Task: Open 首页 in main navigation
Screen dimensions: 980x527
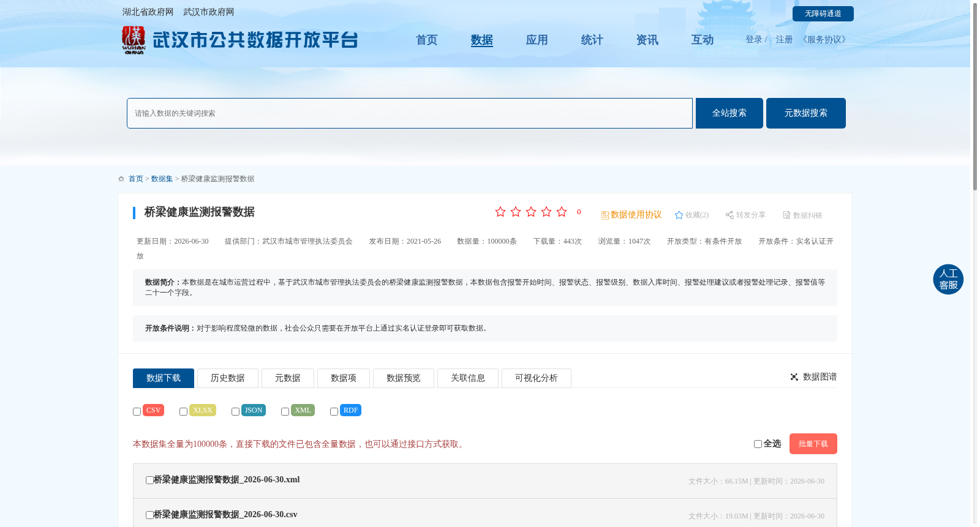Action: 427,40
